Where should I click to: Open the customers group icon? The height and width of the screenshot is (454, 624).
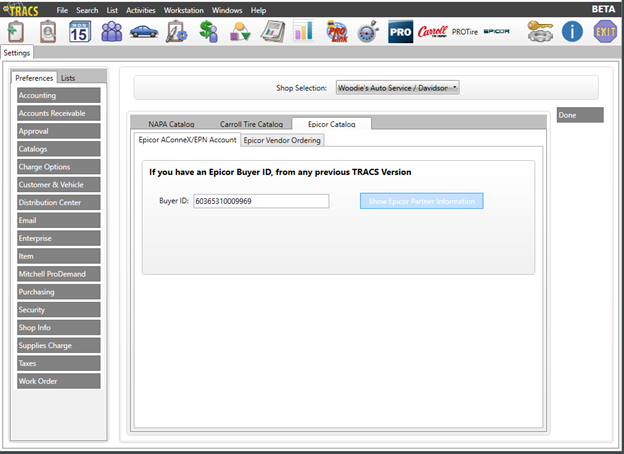[x=112, y=31]
